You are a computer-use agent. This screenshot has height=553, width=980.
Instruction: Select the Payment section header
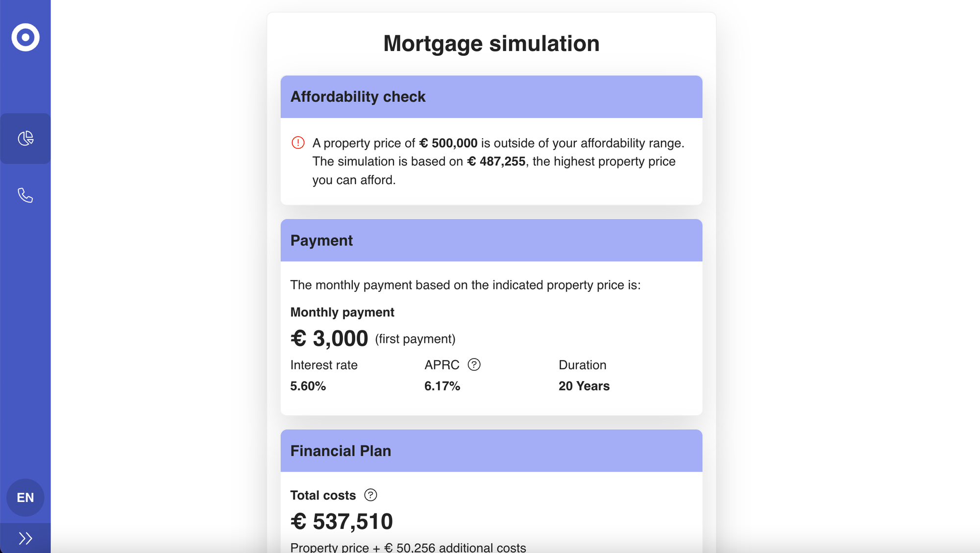click(x=491, y=240)
